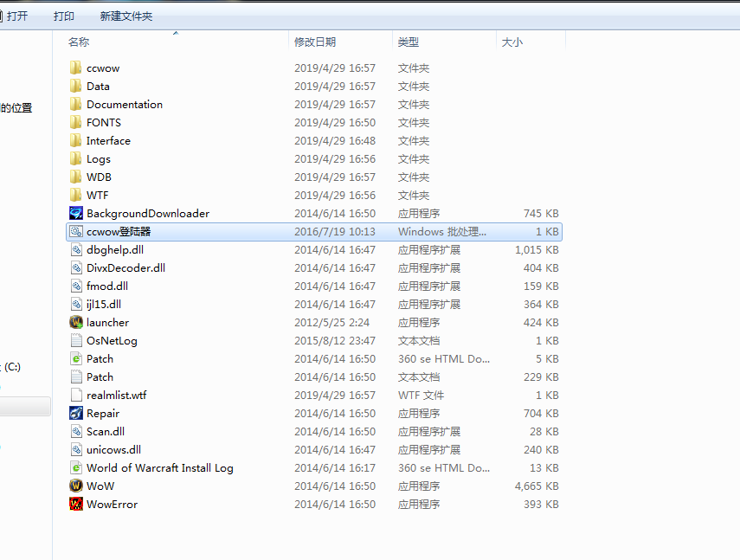Click the 类型 column header

click(x=407, y=41)
